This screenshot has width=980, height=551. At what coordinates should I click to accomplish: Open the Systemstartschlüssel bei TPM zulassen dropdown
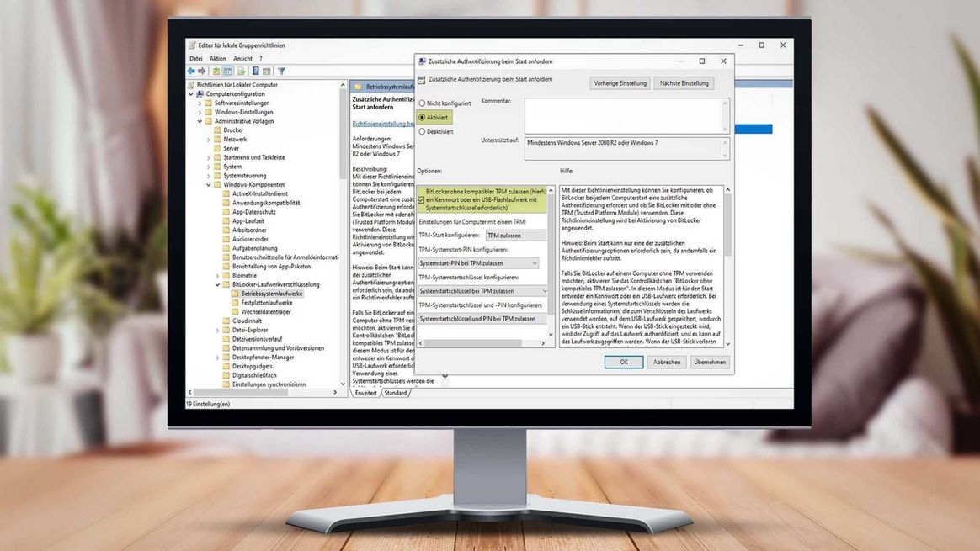click(x=482, y=291)
